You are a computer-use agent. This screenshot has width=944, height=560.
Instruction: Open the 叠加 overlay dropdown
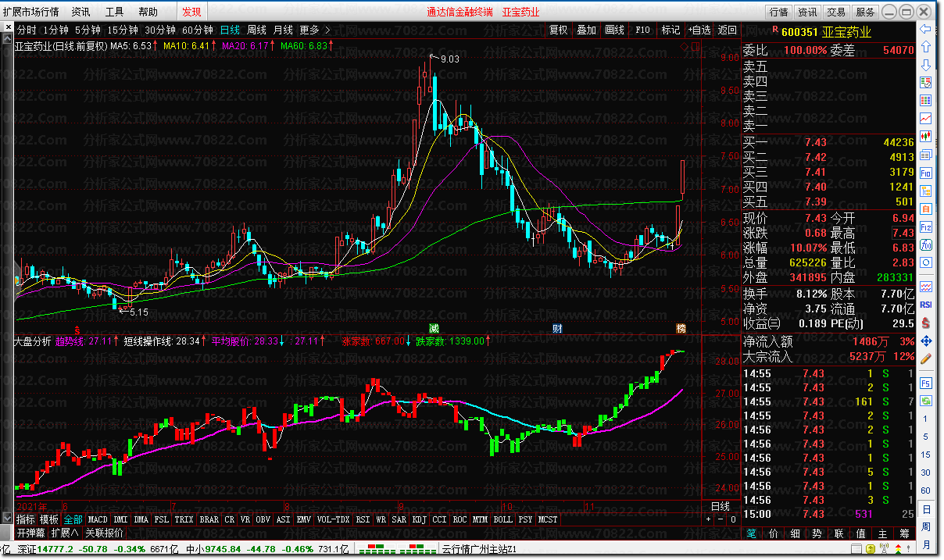point(587,30)
